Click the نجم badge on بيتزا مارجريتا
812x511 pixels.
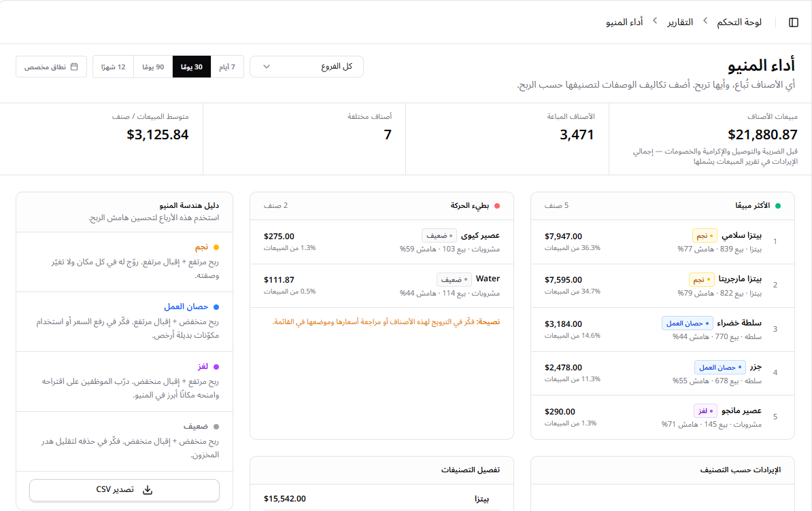pyautogui.click(x=702, y=279)
